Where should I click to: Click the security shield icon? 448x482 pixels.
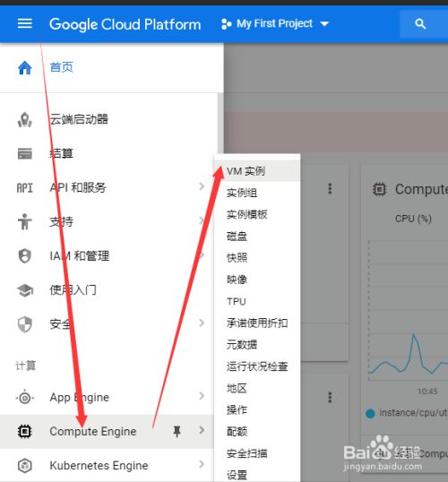coord(24,324)
